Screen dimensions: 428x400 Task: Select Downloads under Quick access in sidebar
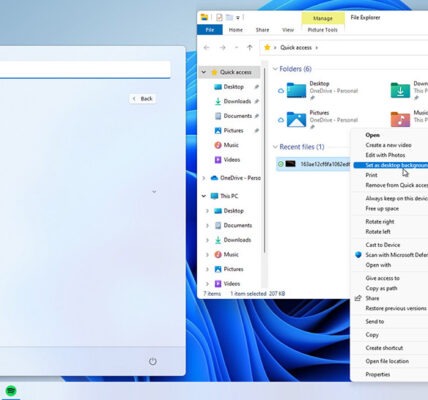(237, 101)
